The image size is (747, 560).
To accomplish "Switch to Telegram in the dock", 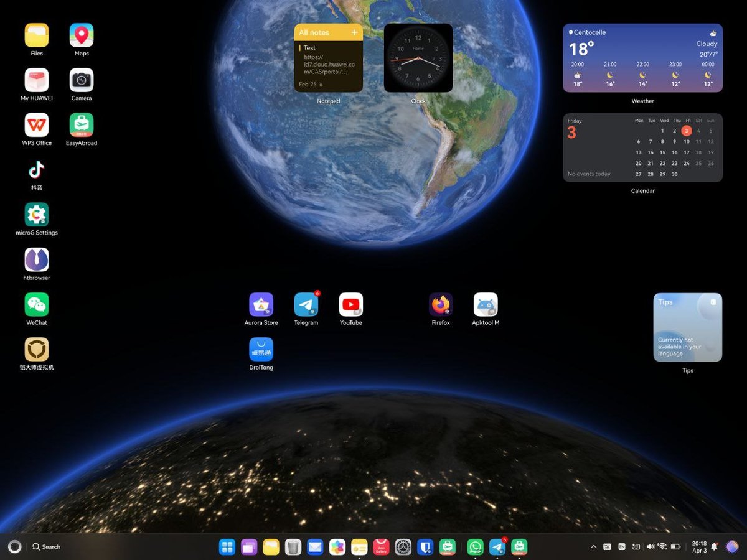I will pos(497,547).
